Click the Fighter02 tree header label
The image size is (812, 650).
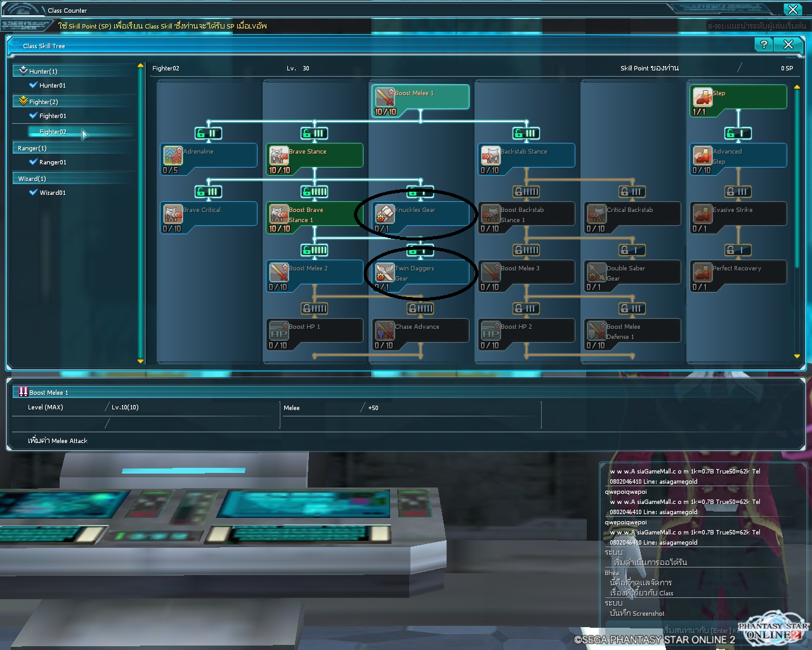(x=166, y=69)
